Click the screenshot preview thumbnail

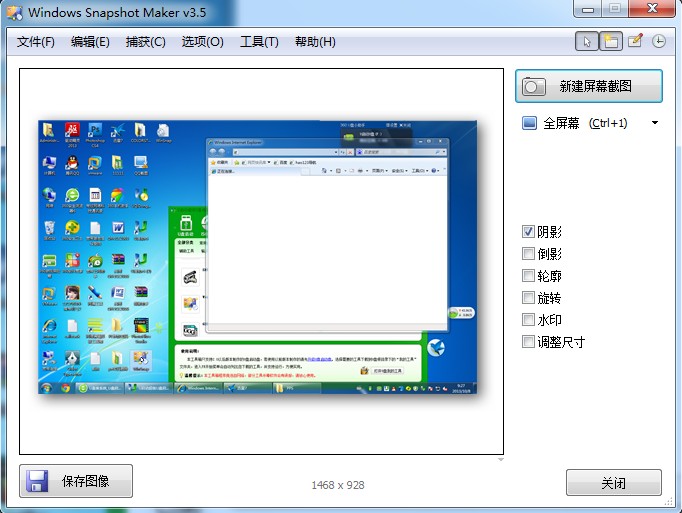point(258,258)
